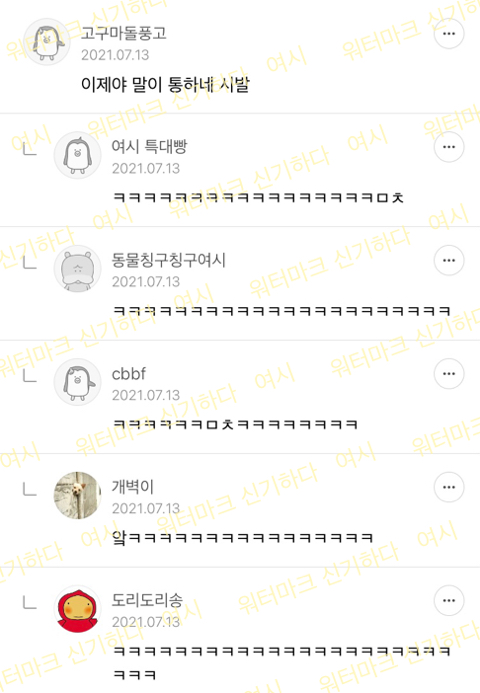
Task: Open more options for 동물칭구칭구여시 reply
Action: click(449, 260)
